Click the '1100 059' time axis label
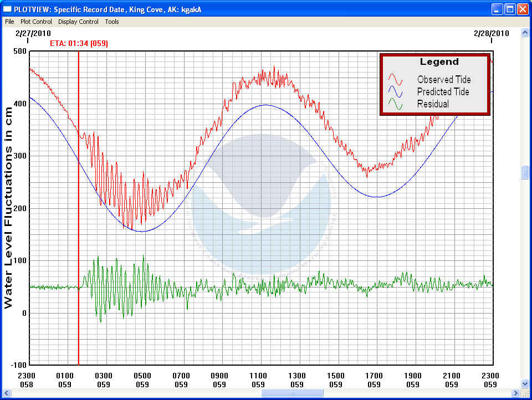The height and width of the screenshot is (400, 532). (258, 380)
